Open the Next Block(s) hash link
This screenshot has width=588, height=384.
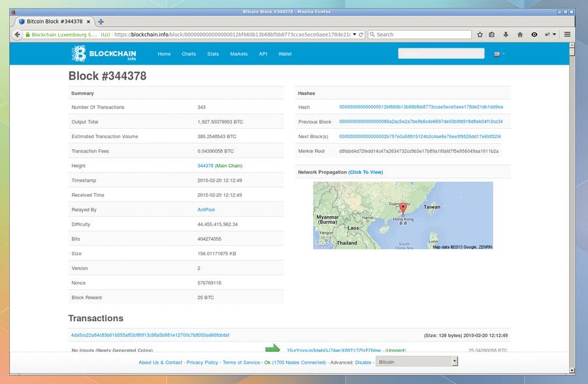pos(420,136)
